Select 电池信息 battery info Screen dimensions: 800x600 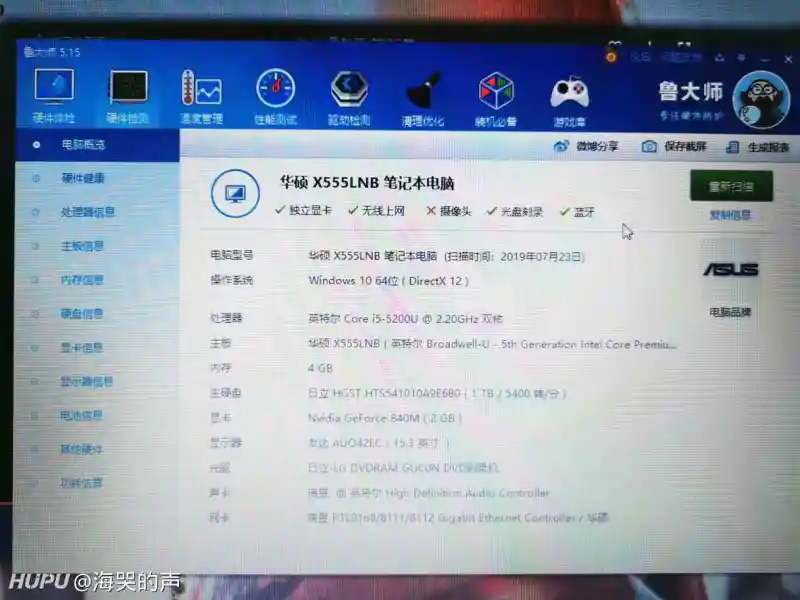click(82, 416)
